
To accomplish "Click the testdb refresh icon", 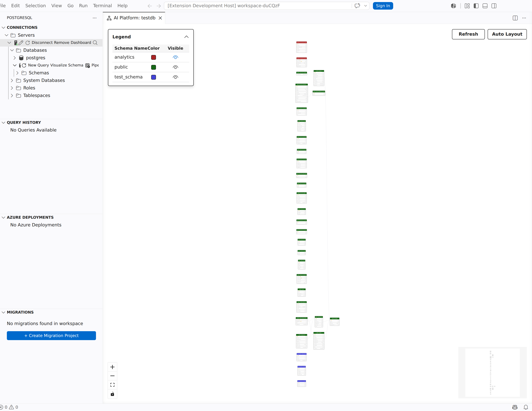I will [24, 65].
